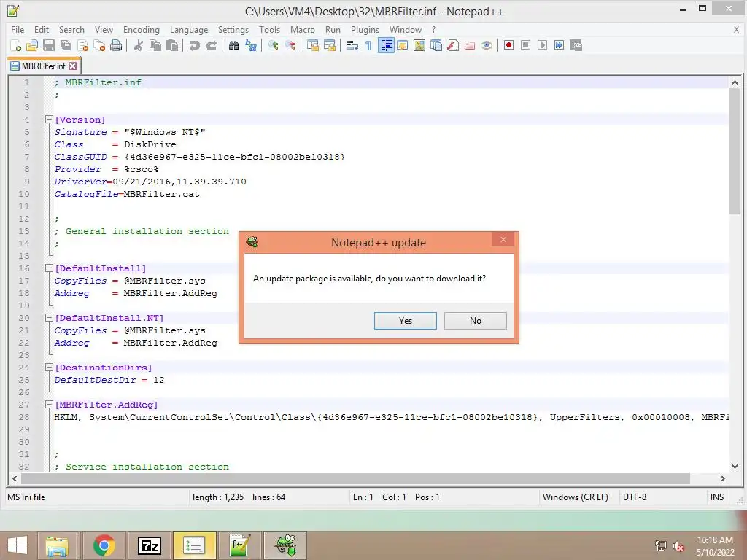
Task: Create a new file with New toolbar icon
Action: click(x=15, y=45)
